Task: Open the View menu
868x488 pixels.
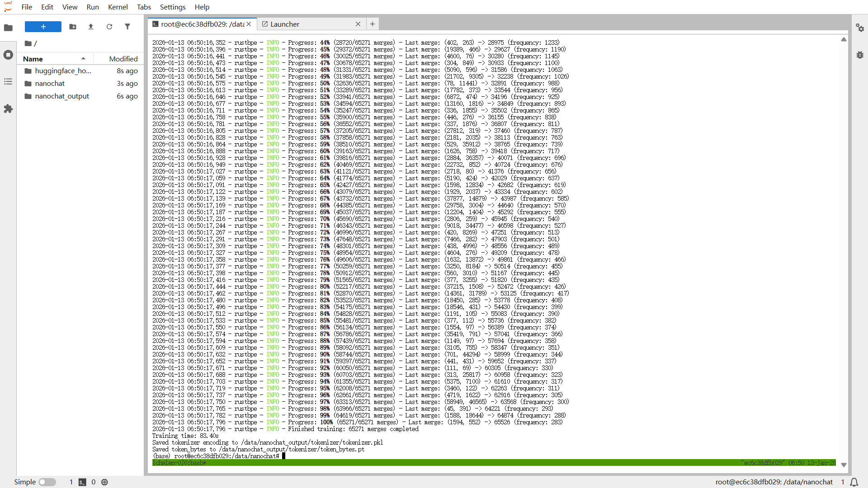Action: coord(70,7)
